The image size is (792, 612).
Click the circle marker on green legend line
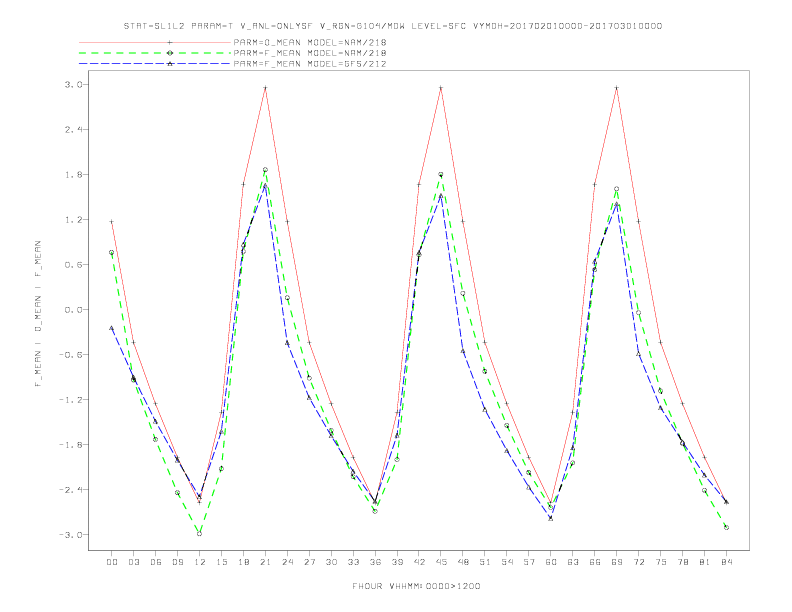(170, 53)
